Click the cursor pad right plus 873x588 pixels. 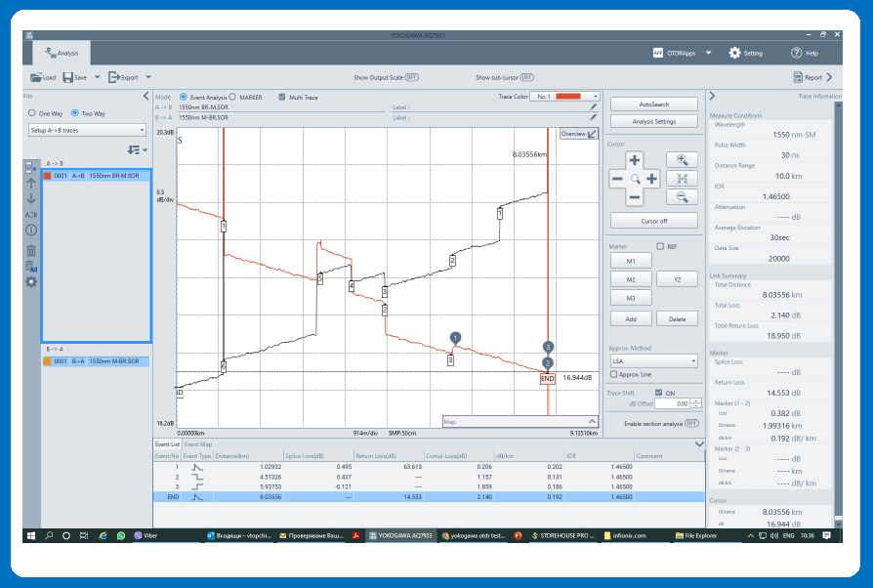coord(651,179)
